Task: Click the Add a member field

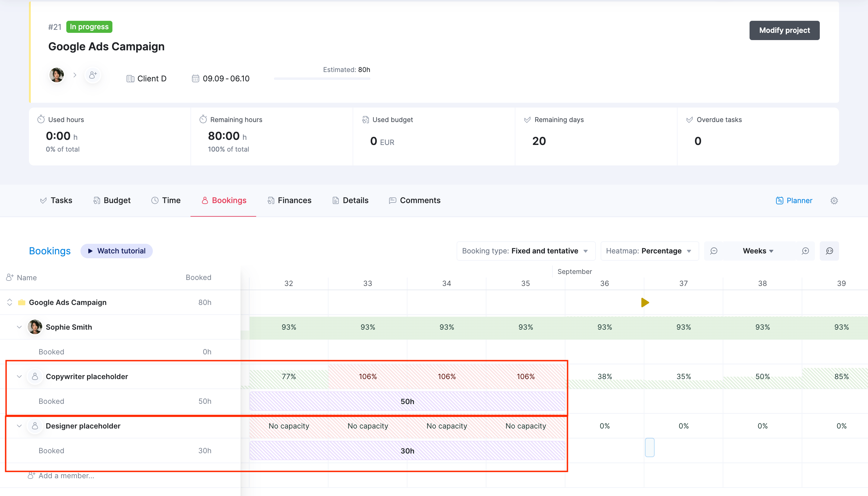Action: (66, 476)
